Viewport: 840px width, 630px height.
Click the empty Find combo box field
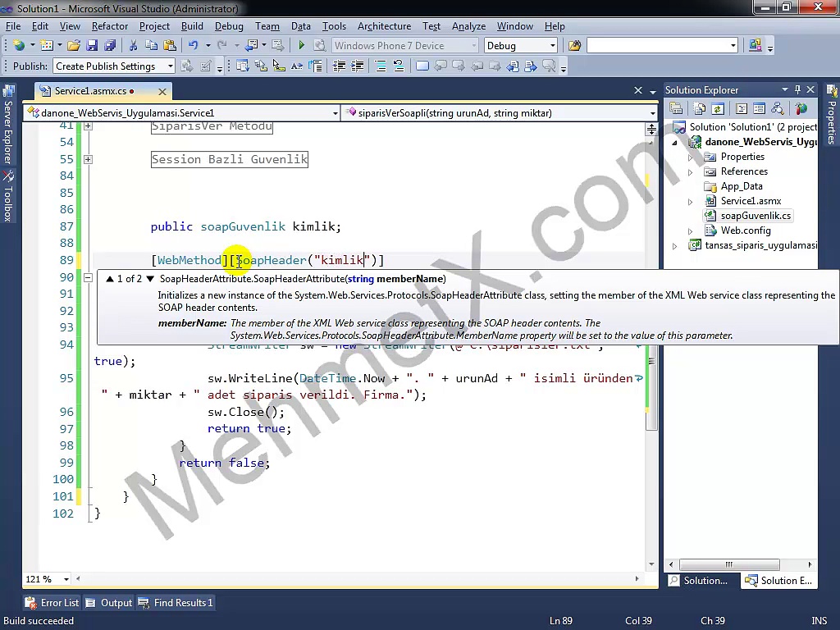[658, 46]
